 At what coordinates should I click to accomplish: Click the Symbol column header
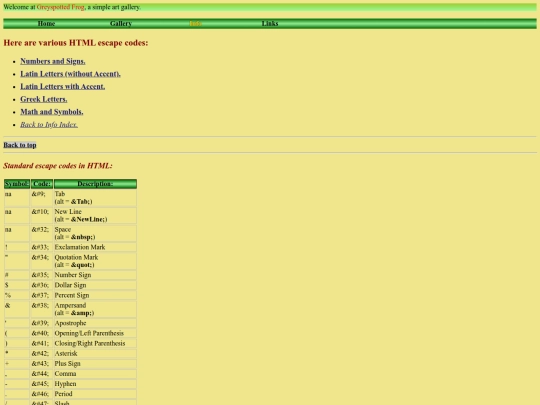pos(17,184)
